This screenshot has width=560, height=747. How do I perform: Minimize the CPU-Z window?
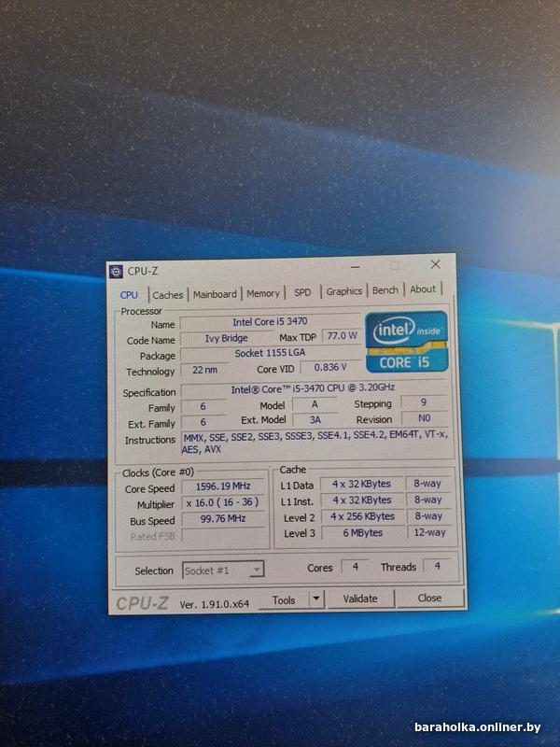pyautogui.click(x=356, y=267)
